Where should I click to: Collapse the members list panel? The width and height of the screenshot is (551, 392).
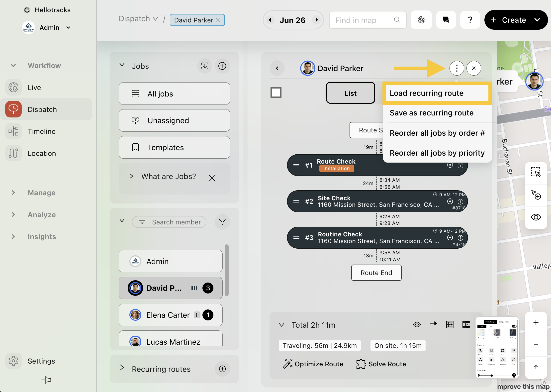click(x=122, y=220)
